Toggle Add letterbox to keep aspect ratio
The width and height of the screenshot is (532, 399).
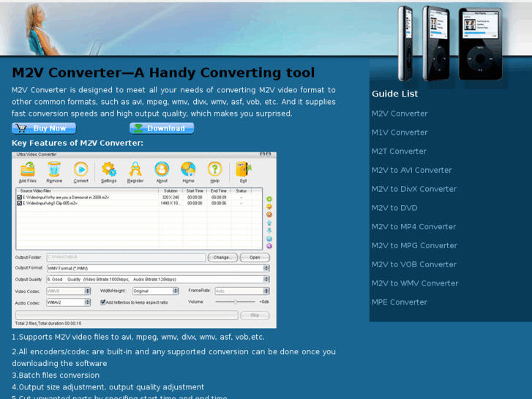pyautogui.click(x=102, y=302)
